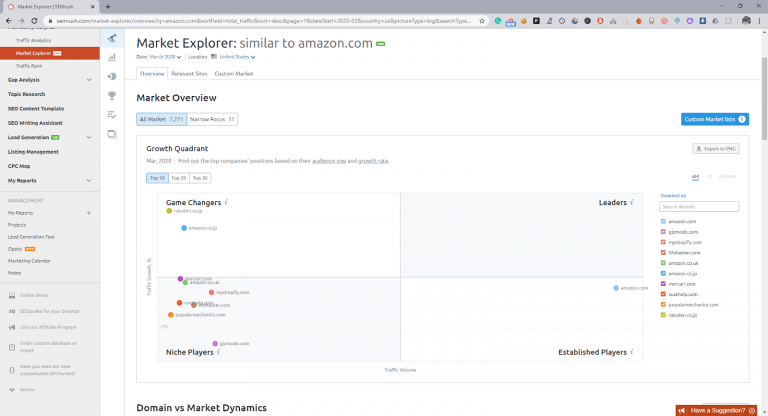Click info icon next to Niche Players
Viewport: 768px width, 416px height.
click(x=218, y=352)
